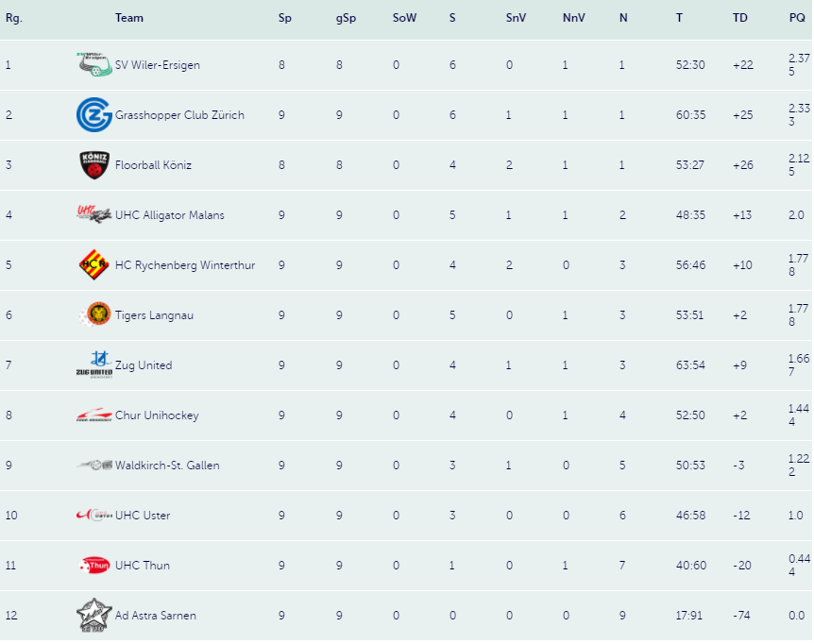Click the UHC Uster logo

(94, 515)
